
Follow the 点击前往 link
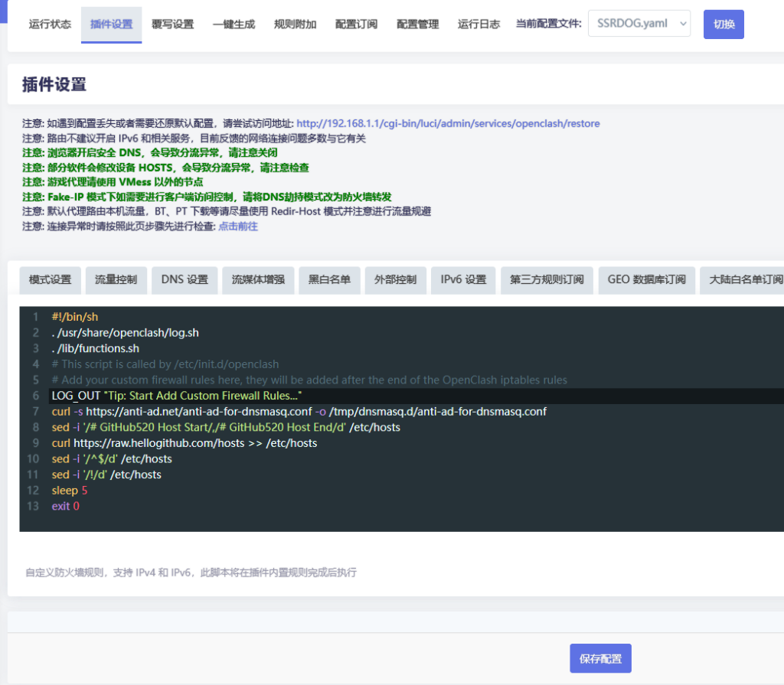(x=238, y=227)
